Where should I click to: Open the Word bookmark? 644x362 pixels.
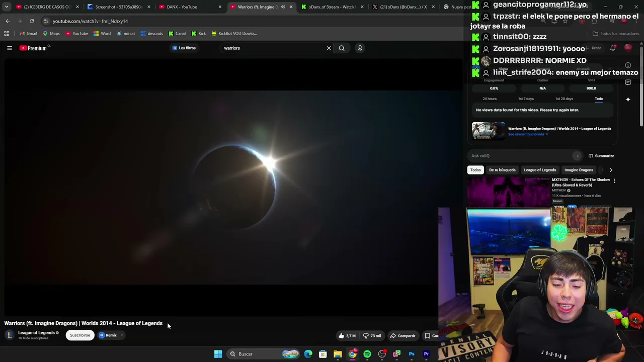pos(102,33)
